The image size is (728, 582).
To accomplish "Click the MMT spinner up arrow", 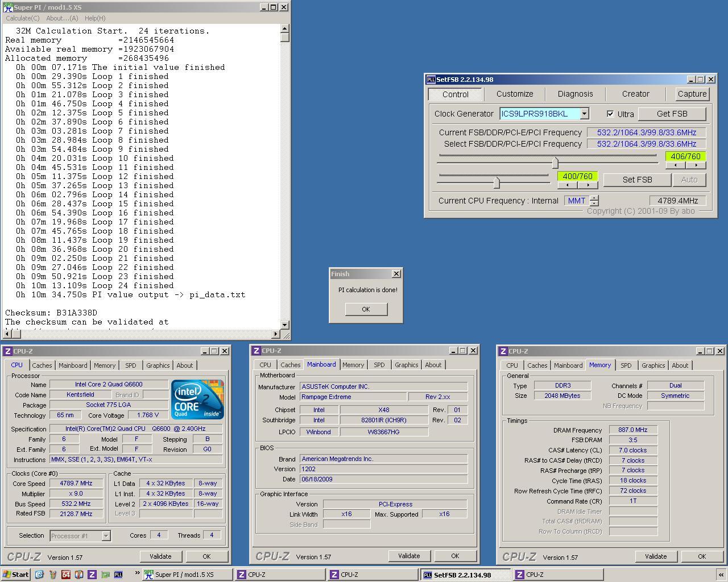I will 594,198.
